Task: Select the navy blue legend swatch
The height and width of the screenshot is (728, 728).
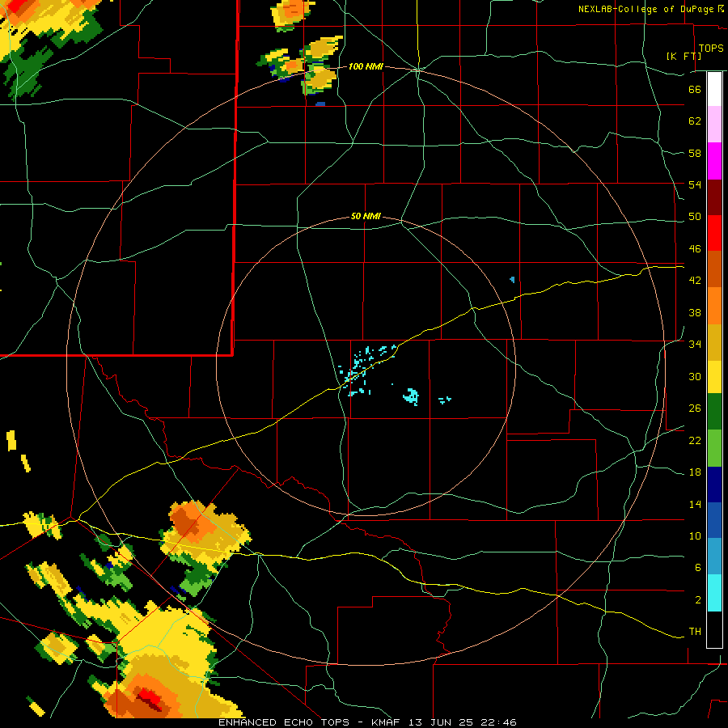Action: 714,485
